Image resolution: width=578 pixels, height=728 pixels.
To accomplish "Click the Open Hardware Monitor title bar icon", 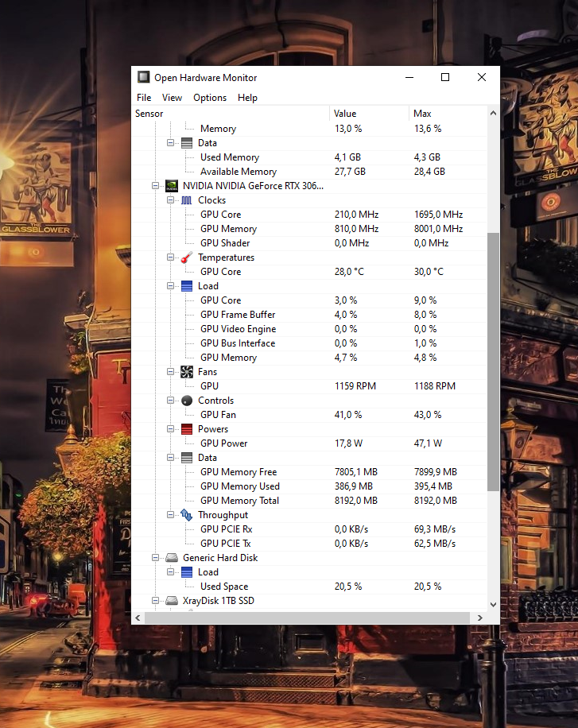I will [144, 77].
